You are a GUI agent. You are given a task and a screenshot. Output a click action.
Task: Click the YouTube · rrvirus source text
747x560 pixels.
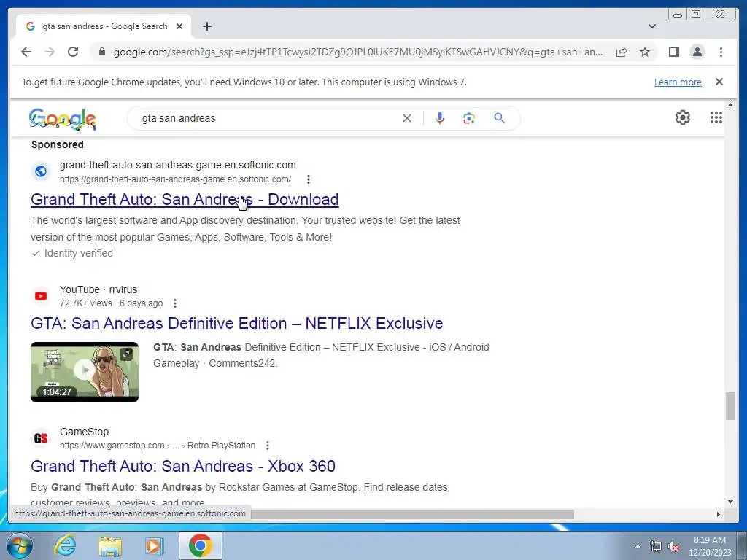point(98,289)
